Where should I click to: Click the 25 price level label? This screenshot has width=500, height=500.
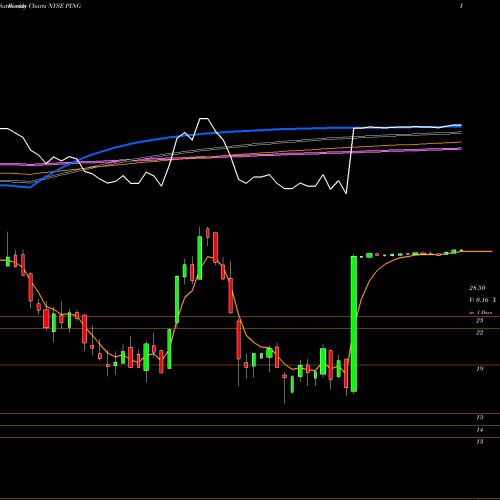click(x=479, y=321)
